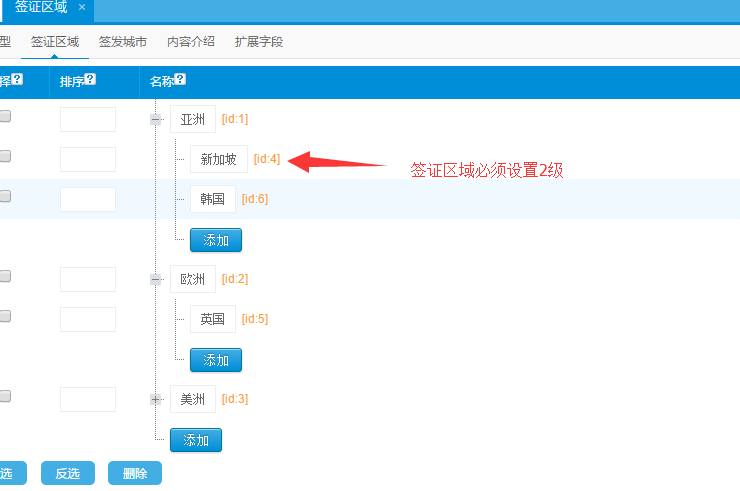This screenshot has width=740, height=491.
Task: Switch to the 签发城市 tab
Action: (x=123, y=42)
